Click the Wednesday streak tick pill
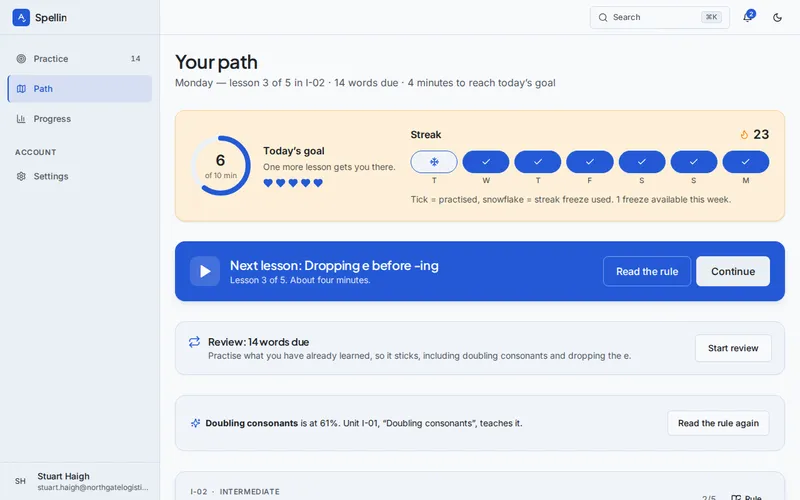 [x=486, y=162]
